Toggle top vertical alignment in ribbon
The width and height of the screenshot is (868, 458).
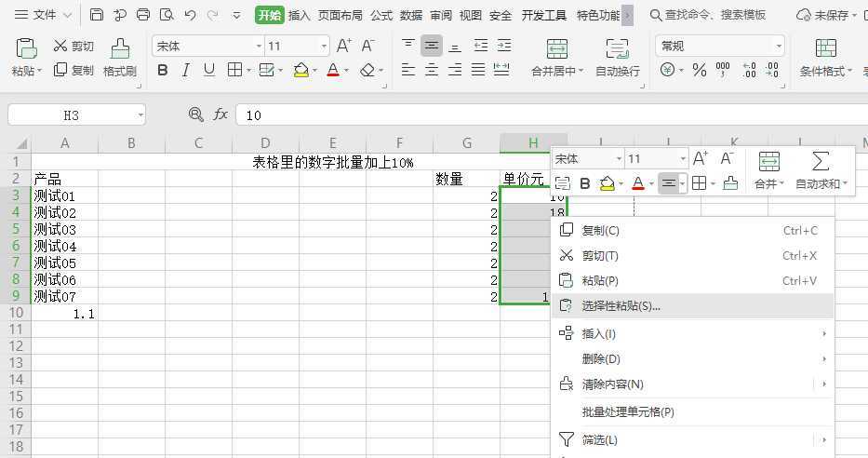pyautogui.click(x=408, y=46)
